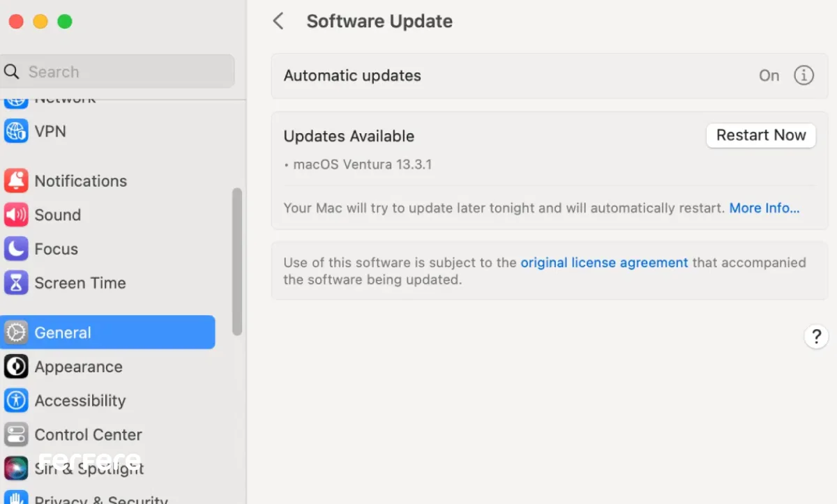Select the General gear icon

tap(16, 333)
